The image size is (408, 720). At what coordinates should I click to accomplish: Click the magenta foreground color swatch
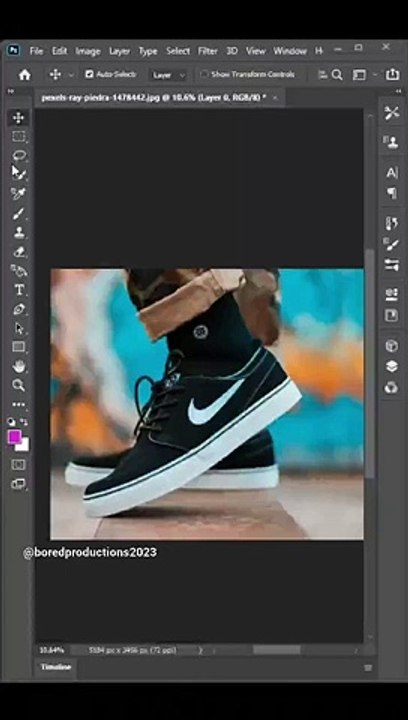[14, 436]
